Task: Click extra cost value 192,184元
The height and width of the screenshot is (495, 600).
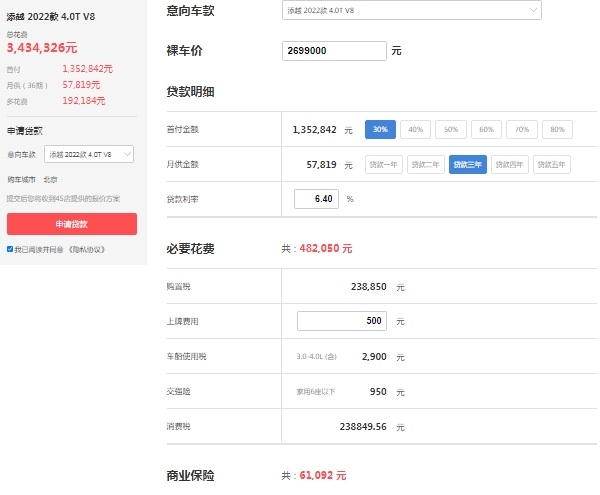Action: 84,101
